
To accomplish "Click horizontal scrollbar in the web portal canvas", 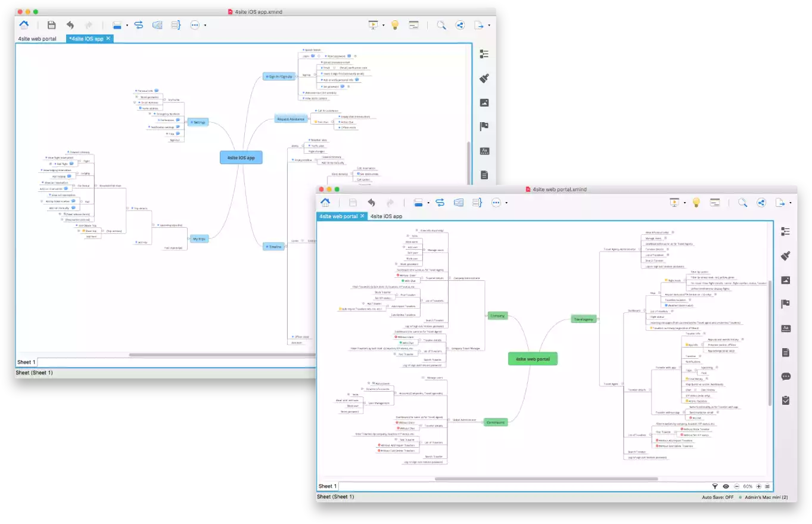I will click(546, 479).
